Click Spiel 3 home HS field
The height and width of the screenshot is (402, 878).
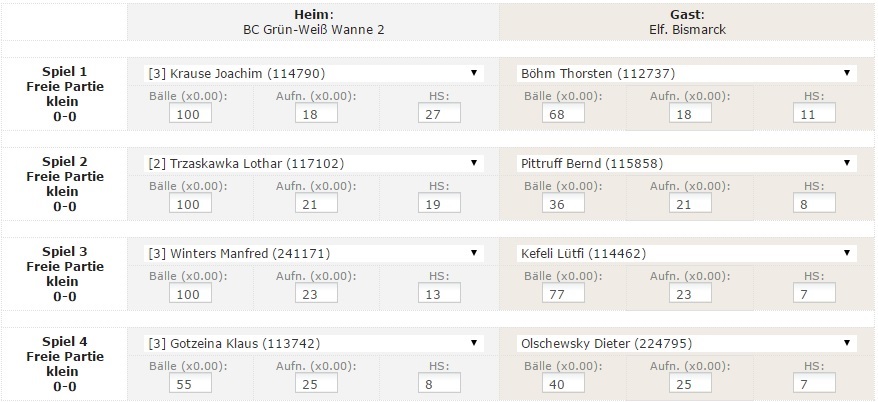coord(439,293)
